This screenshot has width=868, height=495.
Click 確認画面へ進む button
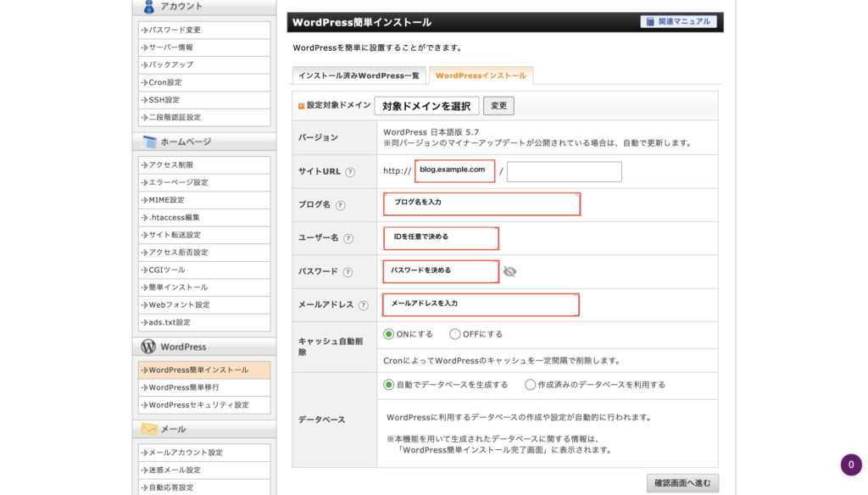click(682, 483)
